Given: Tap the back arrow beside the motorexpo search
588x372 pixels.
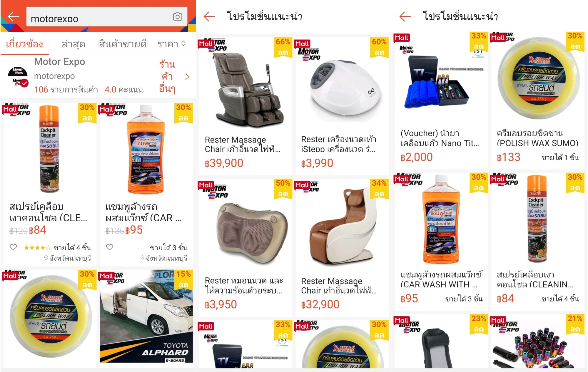Looking at the screenshot, I should click(14, 16).
